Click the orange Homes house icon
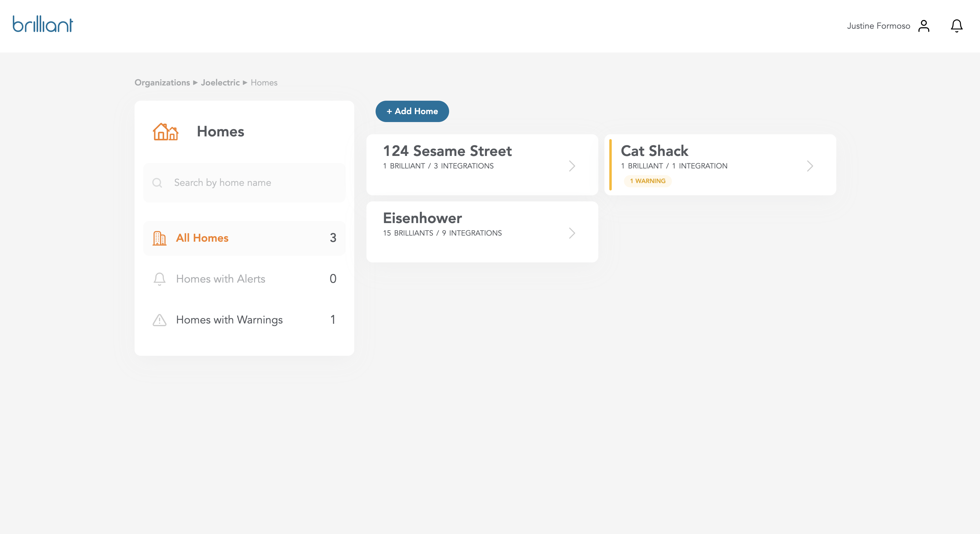 tap(165, 132)
